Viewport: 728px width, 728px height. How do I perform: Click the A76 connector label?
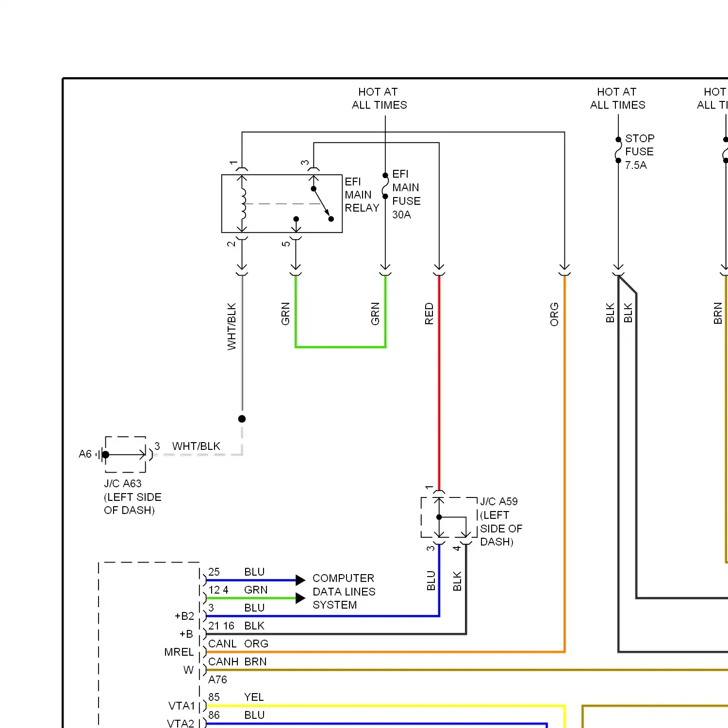point(217,679)
